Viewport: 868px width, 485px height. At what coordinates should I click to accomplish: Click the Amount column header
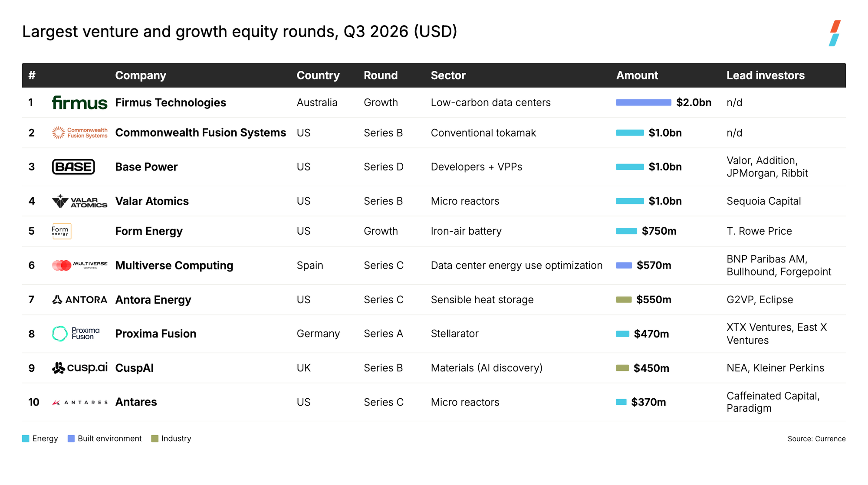(x=637, y=75)
